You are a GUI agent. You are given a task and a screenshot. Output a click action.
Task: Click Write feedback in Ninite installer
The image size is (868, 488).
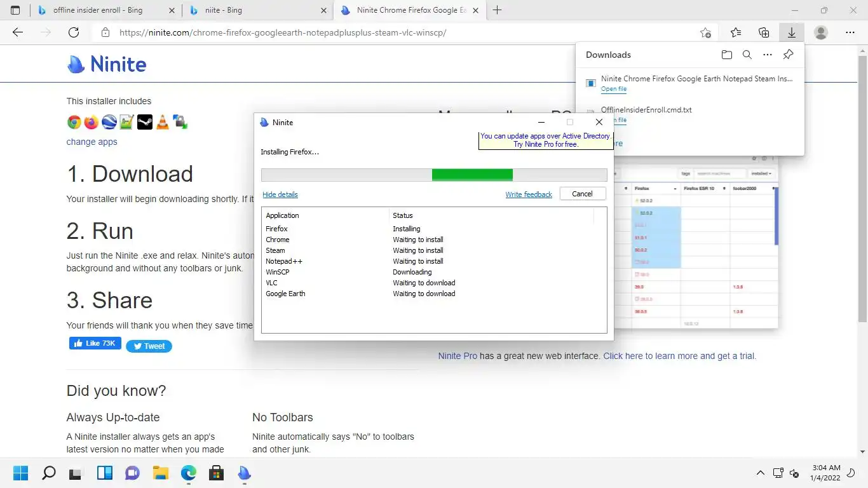(x=529, y=194)
